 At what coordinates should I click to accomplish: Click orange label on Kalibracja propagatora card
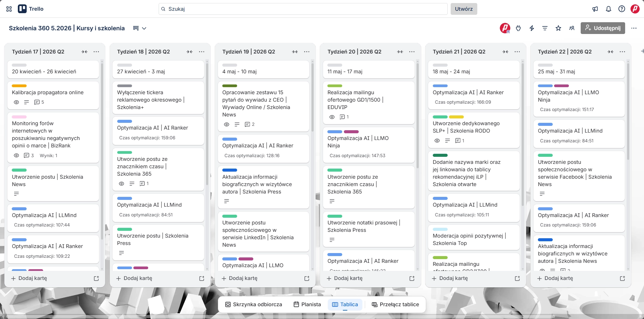click(x=19, y=86)
